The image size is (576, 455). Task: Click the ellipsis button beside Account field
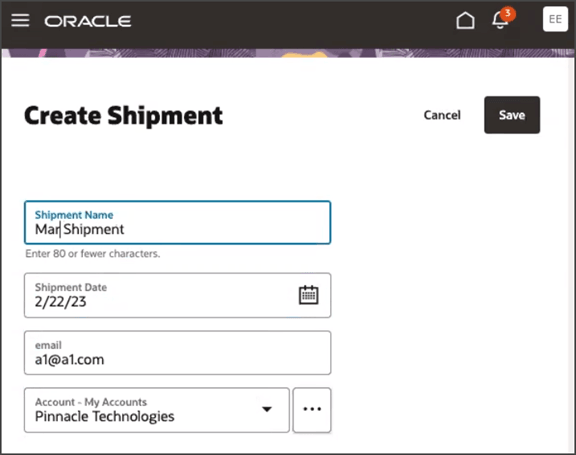coord(312,409)
